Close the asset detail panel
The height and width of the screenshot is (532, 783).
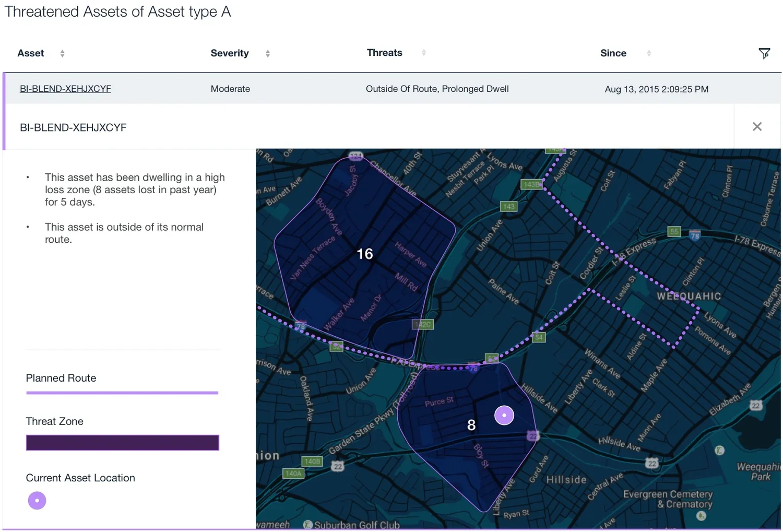point(757,127)
